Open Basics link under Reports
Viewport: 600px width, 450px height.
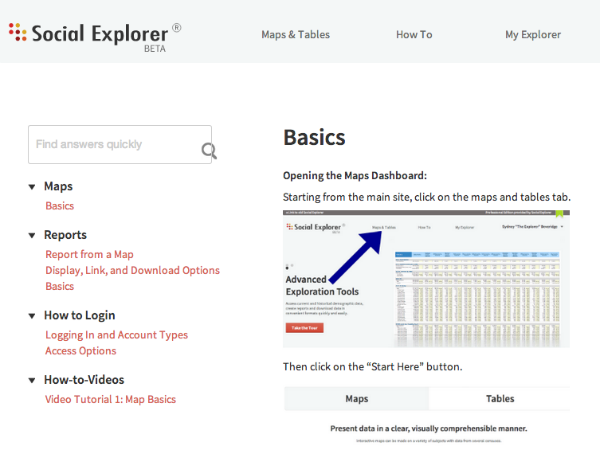pos(60,286)
